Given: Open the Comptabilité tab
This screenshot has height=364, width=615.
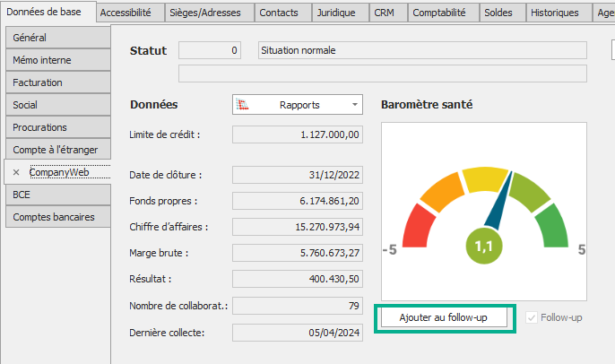Looking at the screenshot, I should point(444,13).
